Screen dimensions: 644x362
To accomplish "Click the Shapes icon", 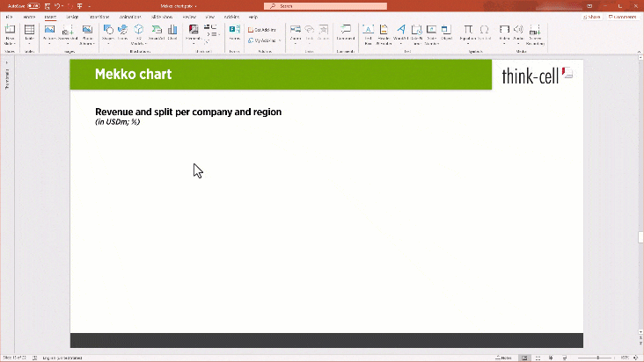I will tap(108, 31).
